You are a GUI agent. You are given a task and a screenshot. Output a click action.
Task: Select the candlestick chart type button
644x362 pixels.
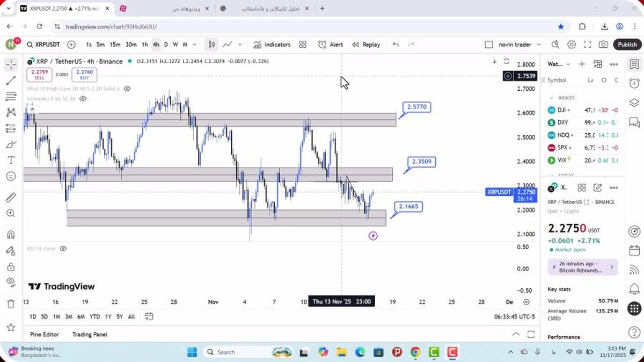coord(212,45)
